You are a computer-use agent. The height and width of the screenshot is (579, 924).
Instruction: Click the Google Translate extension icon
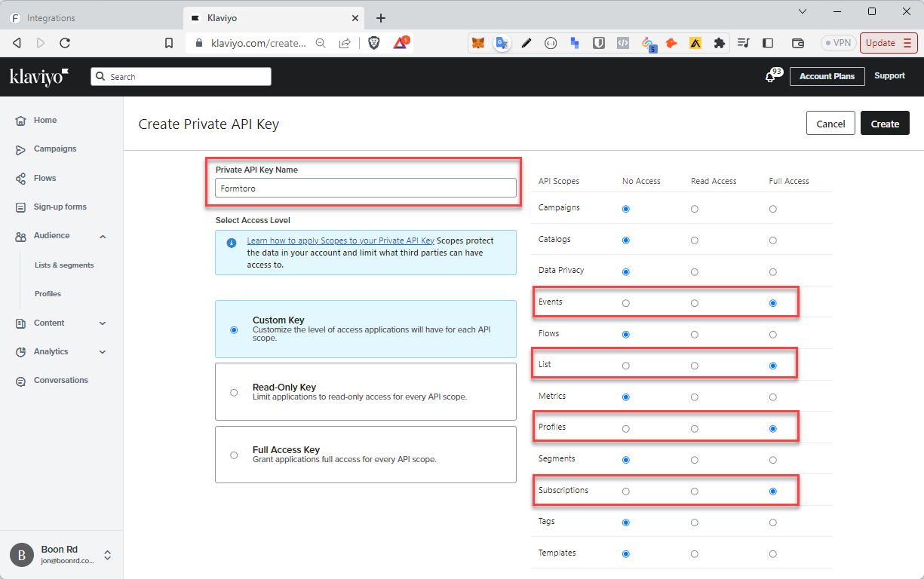(x=502, y=43)
